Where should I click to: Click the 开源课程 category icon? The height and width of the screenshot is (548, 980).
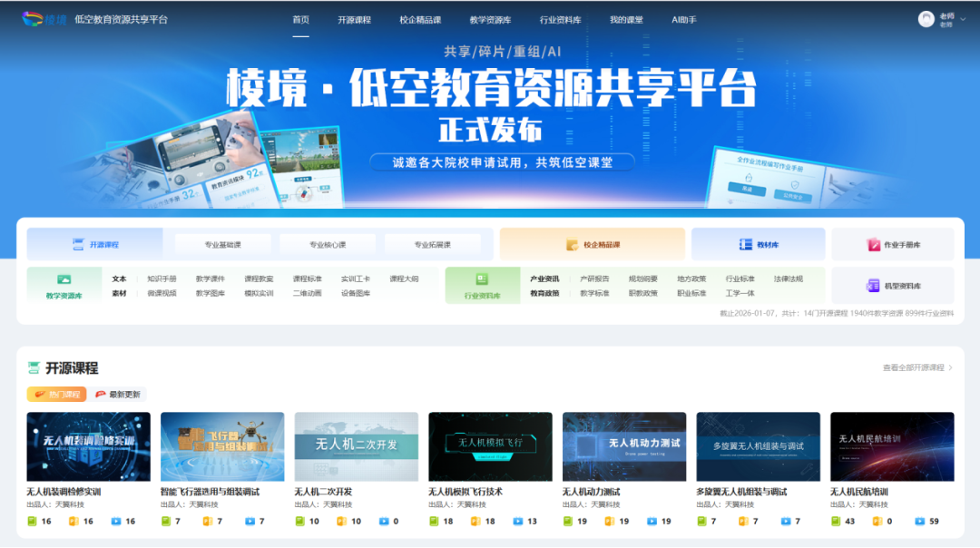tap(78, 245)
